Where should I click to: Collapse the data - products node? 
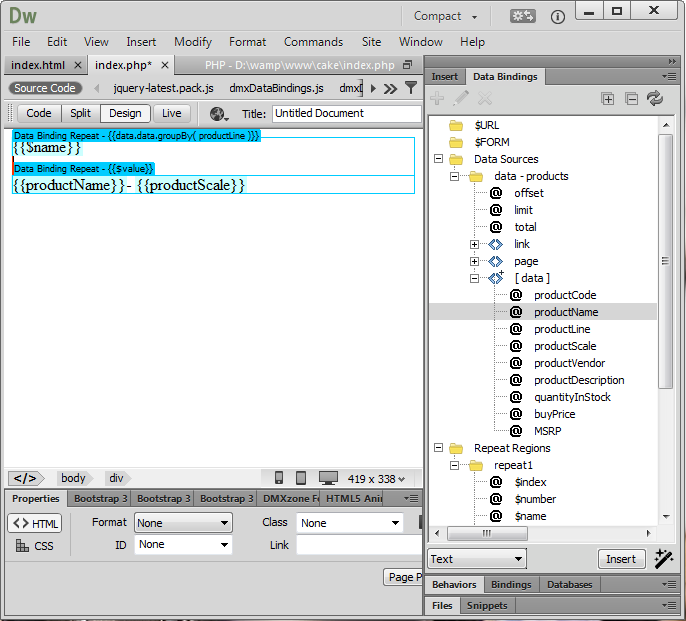[455, 176]
